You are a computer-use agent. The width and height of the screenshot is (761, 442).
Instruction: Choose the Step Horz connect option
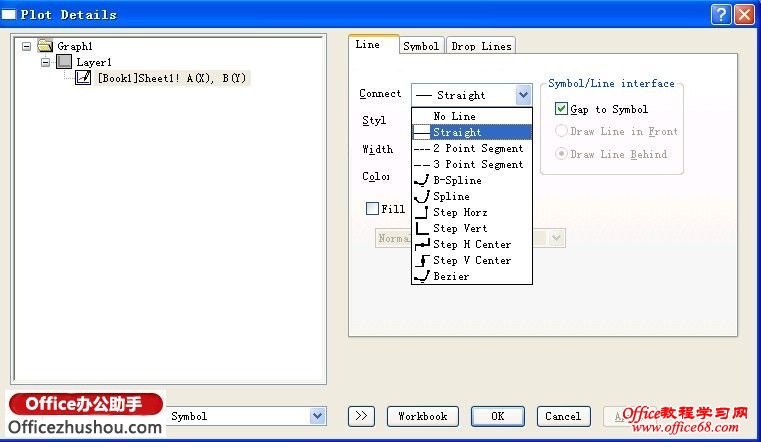472,212
